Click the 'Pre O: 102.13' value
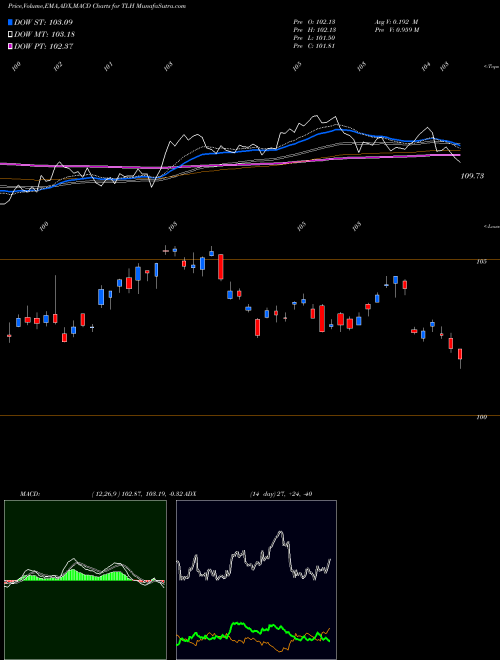 (314, 22)
